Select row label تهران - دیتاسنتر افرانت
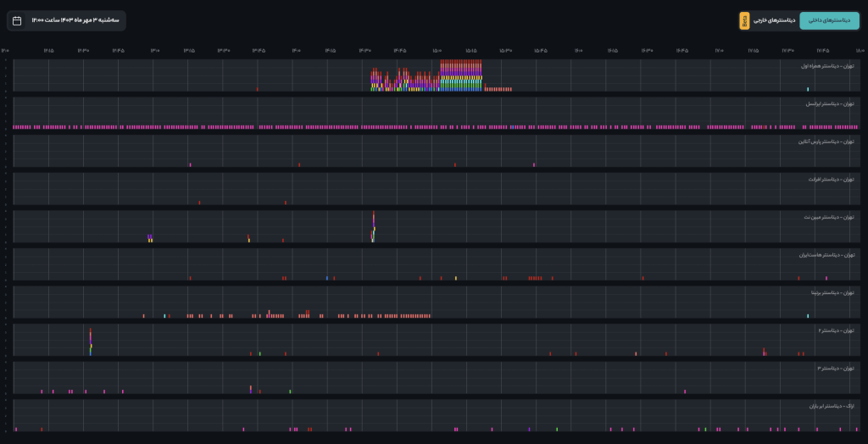The width and height of the screenshot is (868, 444). [831, 179]
